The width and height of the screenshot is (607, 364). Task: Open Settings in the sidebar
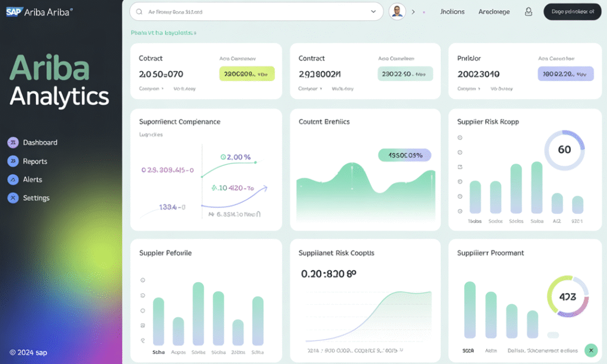tap(28, 198)
